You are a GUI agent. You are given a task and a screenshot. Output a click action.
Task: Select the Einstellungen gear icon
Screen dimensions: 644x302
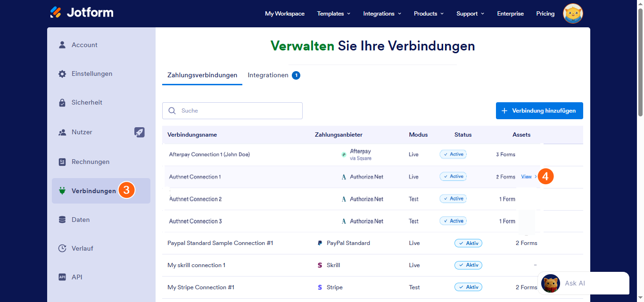[x=62, y=73]
